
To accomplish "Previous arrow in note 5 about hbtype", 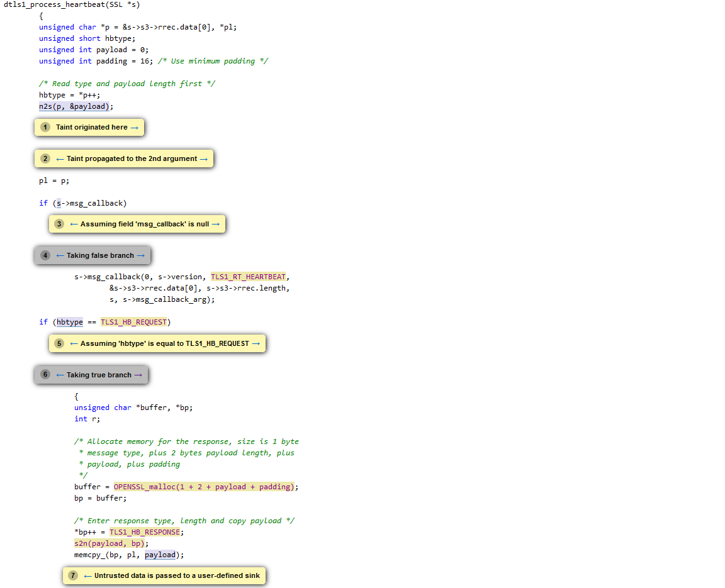I will [74, 343].
